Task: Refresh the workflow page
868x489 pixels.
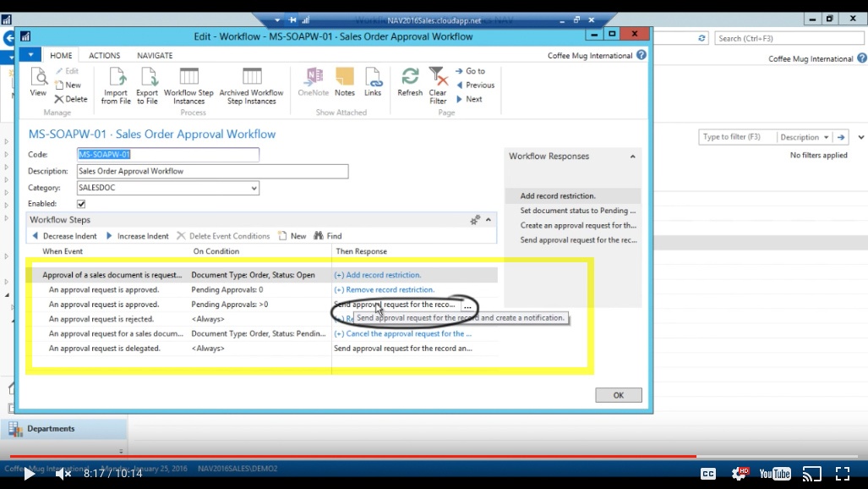Action: (x=410, y=82)
